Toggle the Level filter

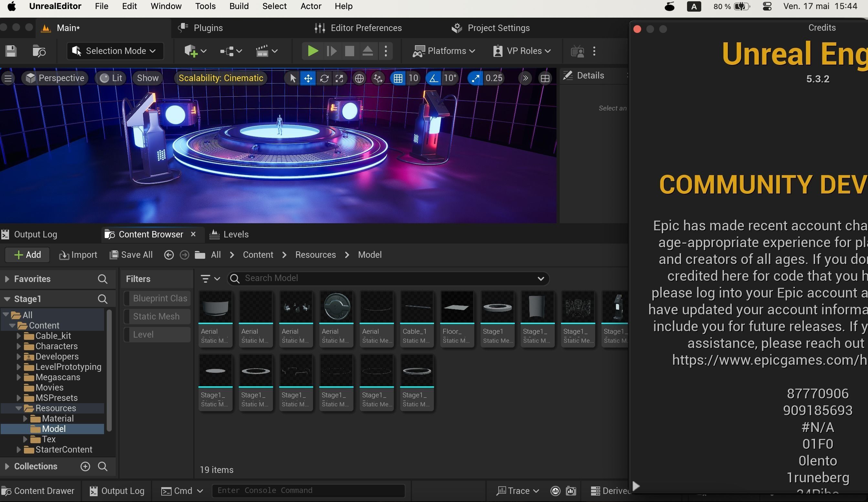pos(157,334)
